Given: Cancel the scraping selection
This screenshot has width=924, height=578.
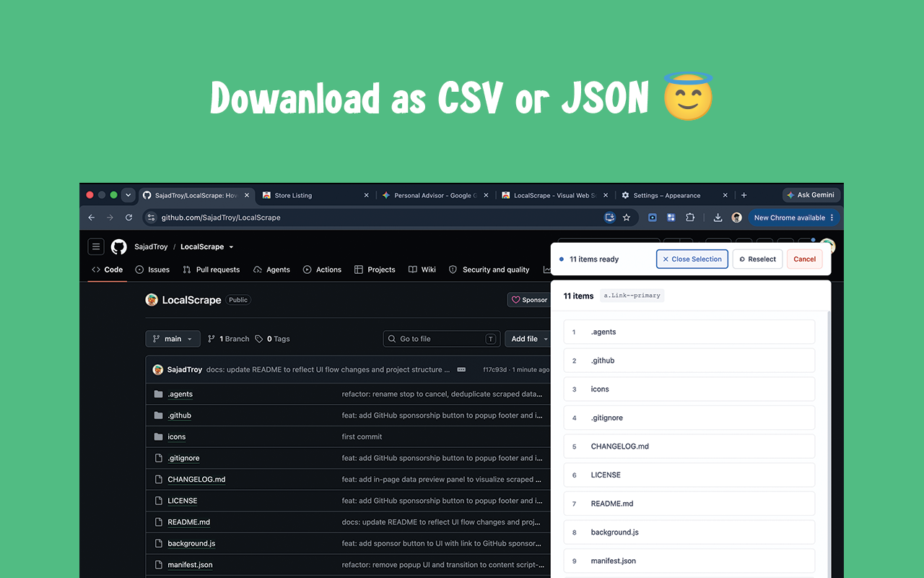Looking at the screenshot, I should 805,259.
